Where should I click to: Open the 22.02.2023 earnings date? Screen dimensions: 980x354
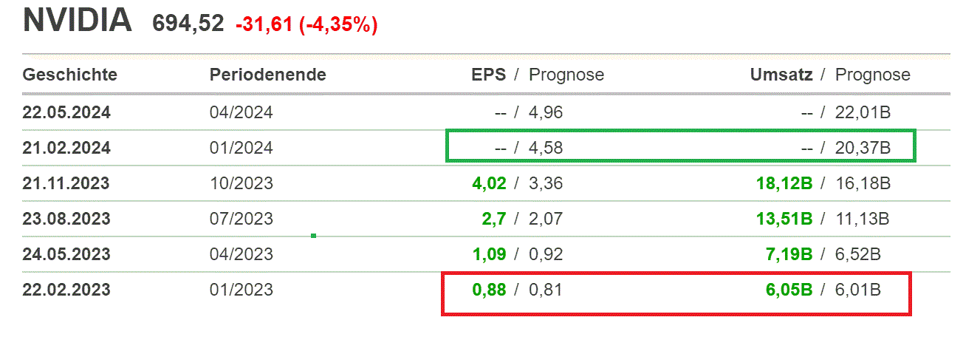[66, 290]
